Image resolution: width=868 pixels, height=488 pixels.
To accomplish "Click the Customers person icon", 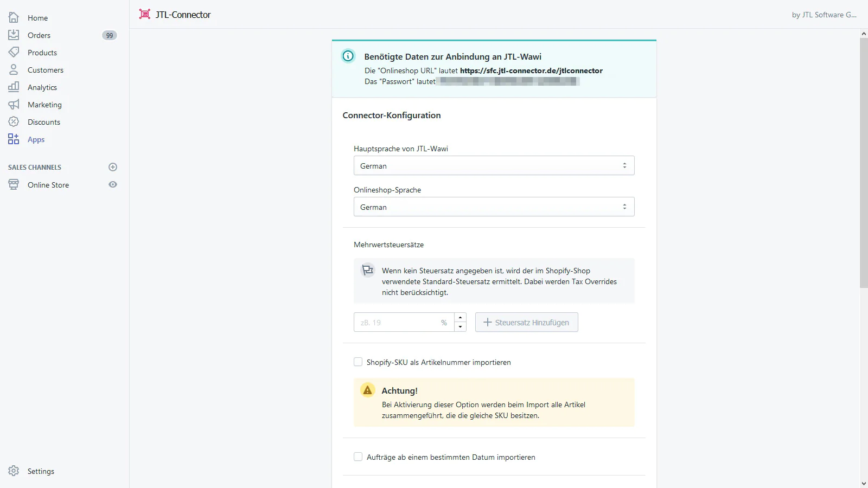I will 14,70.
